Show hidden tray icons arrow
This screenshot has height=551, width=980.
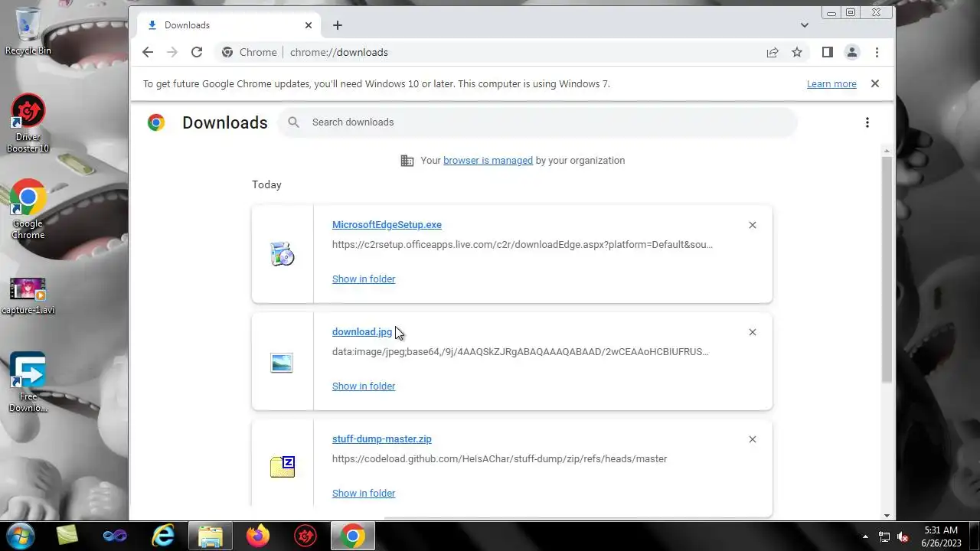(865, 536)
